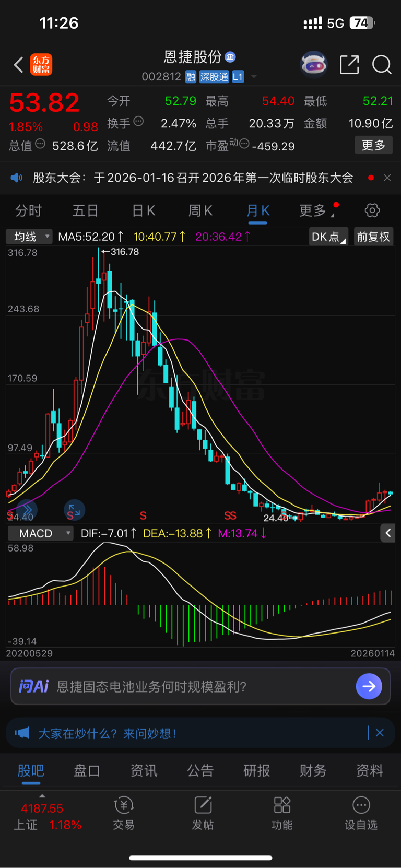Select the 资讯 tab
Viewport: 401px width, 868px height.
(144, 770)
